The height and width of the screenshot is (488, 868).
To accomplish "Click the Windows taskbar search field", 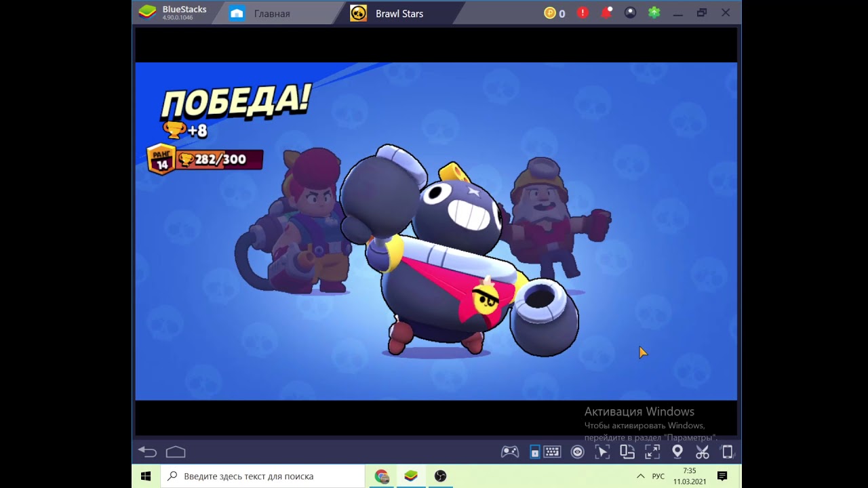I will coord(262,476).
